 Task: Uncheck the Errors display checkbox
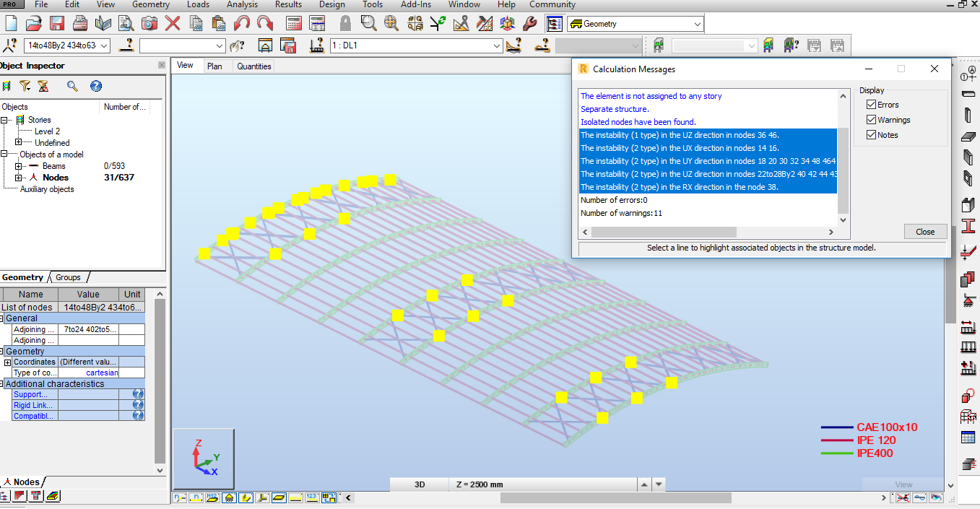click(872, 105)
